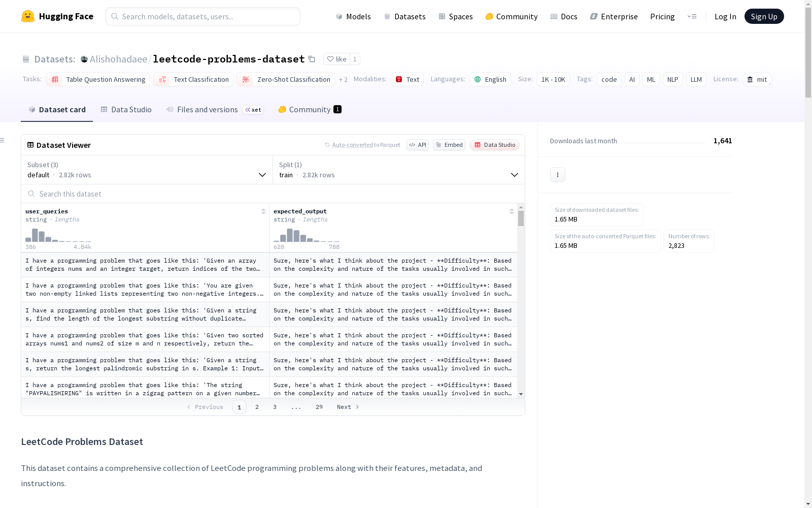The width and height of the screenshot is (812, 508).
Task: Go to Models in top navigation
Action: tap(353, 16)
